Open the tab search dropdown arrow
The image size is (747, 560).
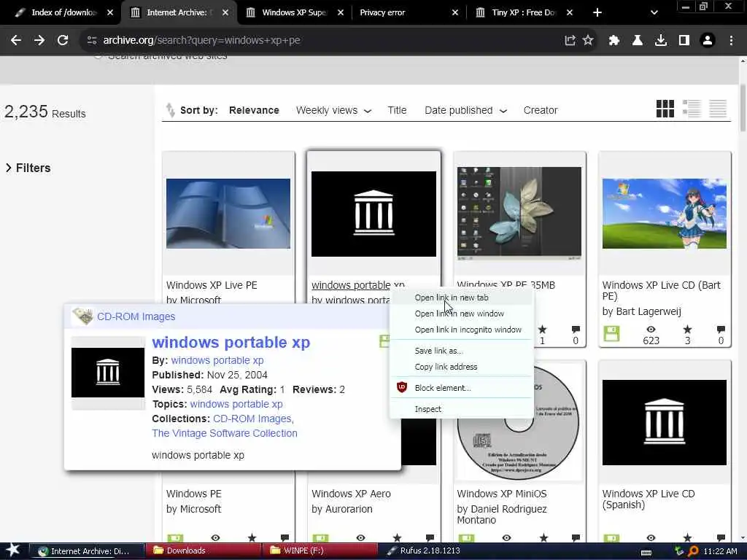[654, 13]
